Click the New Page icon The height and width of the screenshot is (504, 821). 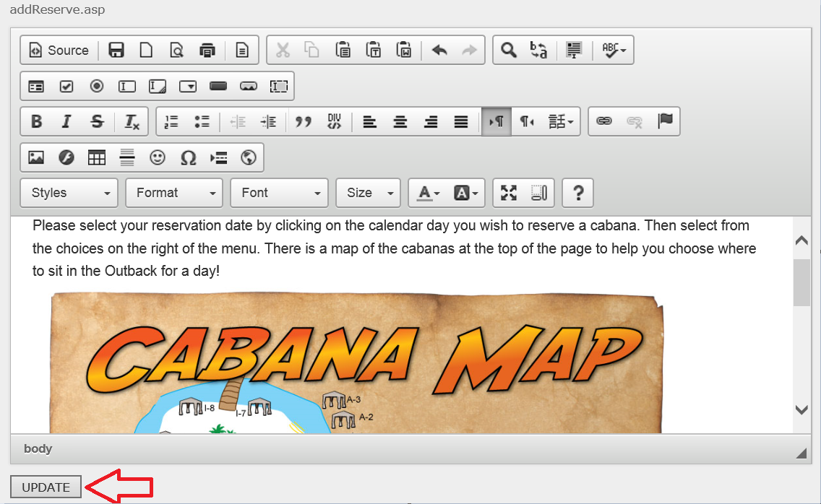[146, 51]
